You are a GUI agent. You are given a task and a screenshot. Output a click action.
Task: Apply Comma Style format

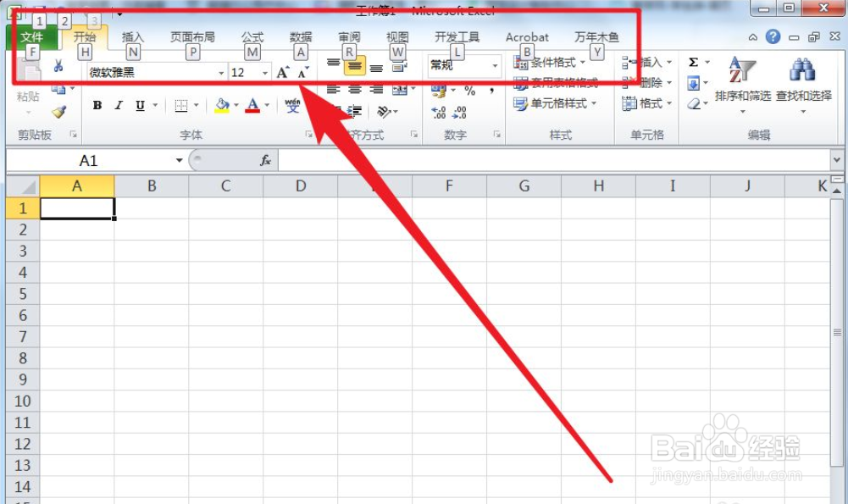point(491,91)
